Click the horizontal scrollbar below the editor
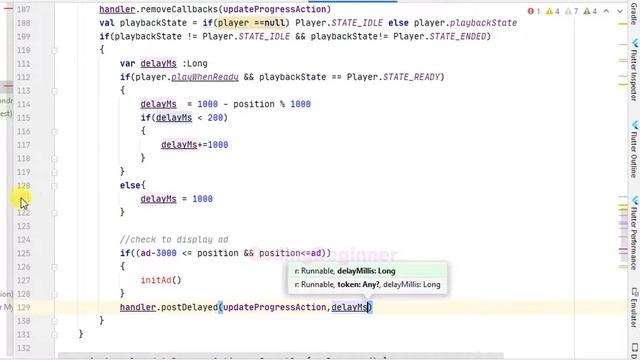 (x=281, y=356)
